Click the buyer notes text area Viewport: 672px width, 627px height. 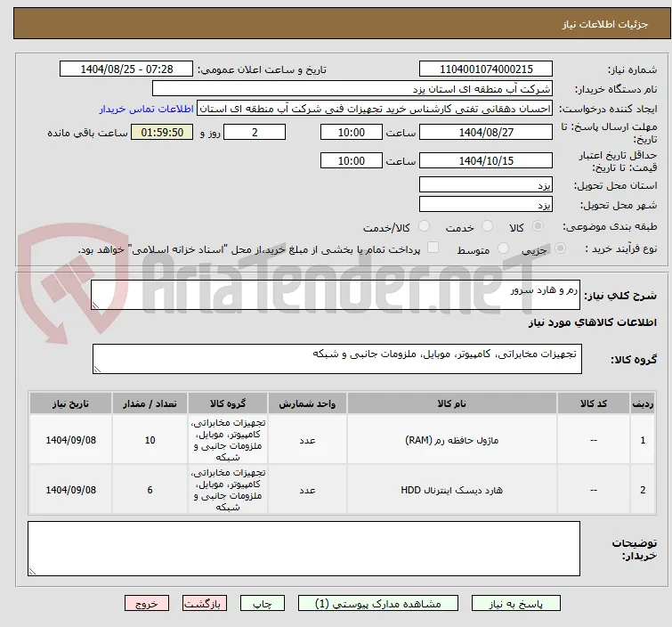pos(304,549)
